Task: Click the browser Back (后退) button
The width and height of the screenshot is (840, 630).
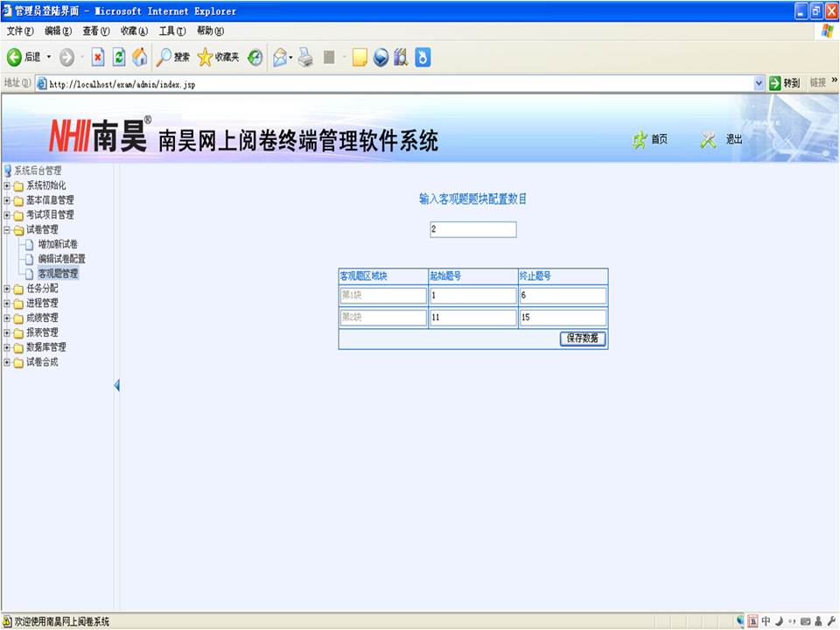Action: click(x=24, y=57)
